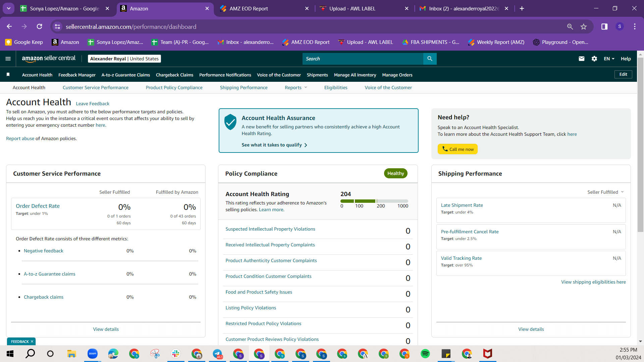Open the EN language dropdown

[609, 59]
